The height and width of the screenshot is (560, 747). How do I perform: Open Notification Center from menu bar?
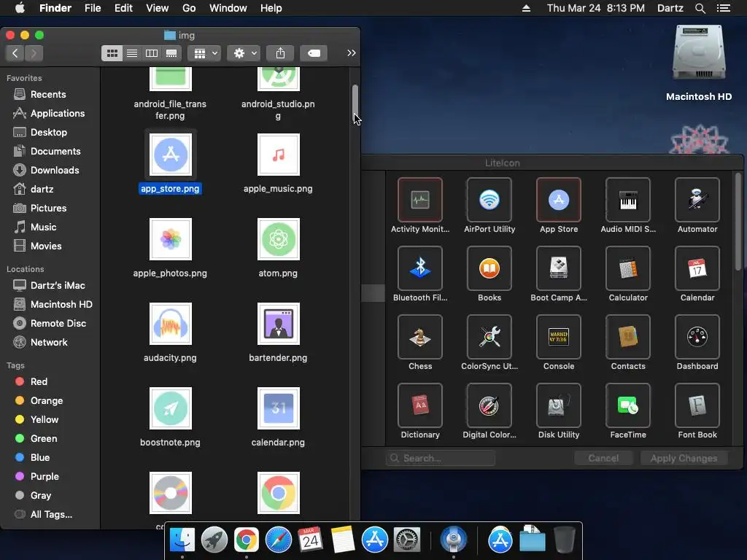point(724,8)
